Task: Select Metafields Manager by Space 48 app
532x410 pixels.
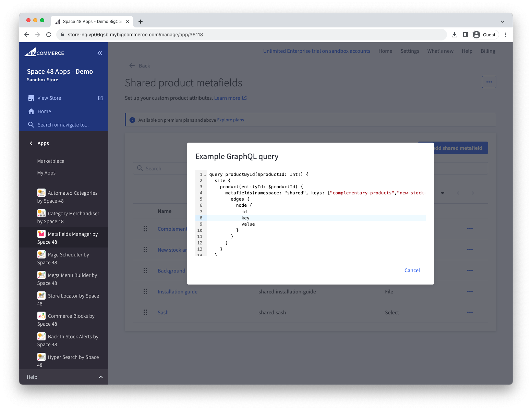Action: 64,238
